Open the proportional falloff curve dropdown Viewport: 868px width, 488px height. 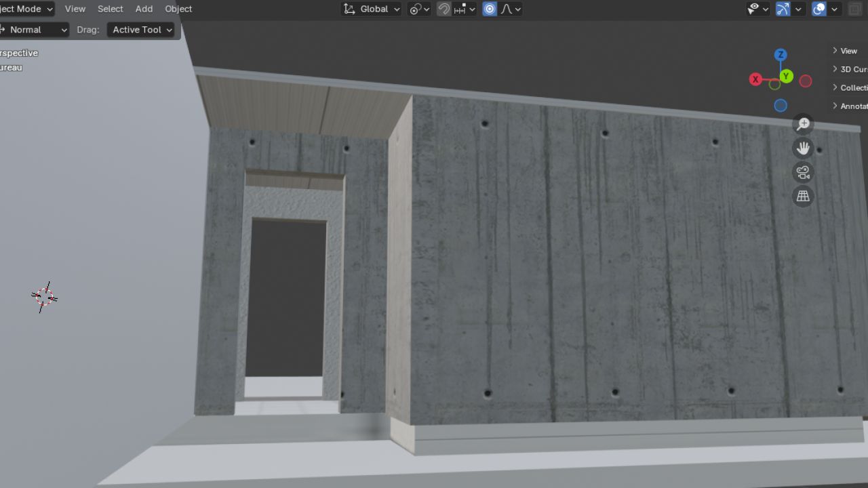click(510, 9)
